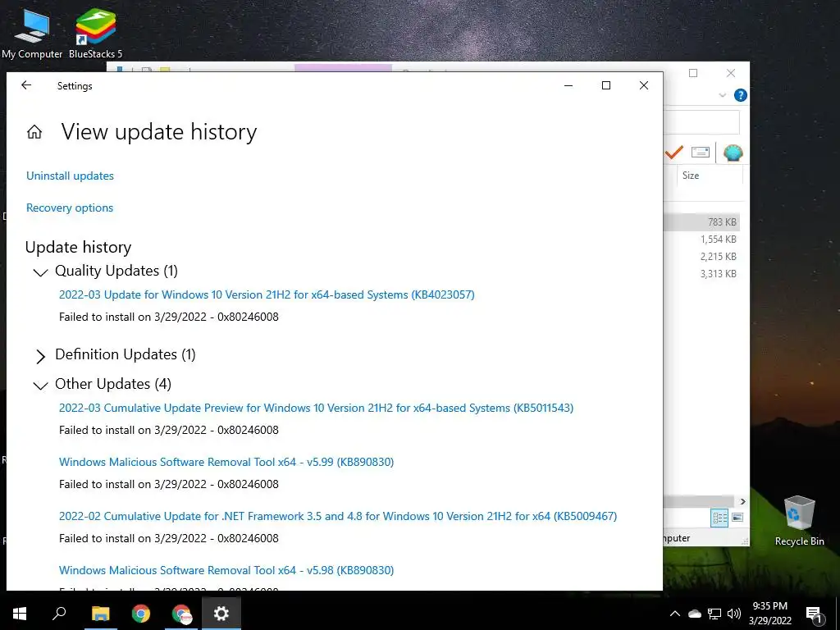Screen dimensions: 840x630
Task: Collapse the Other Updates section
Action: point(41,386)
